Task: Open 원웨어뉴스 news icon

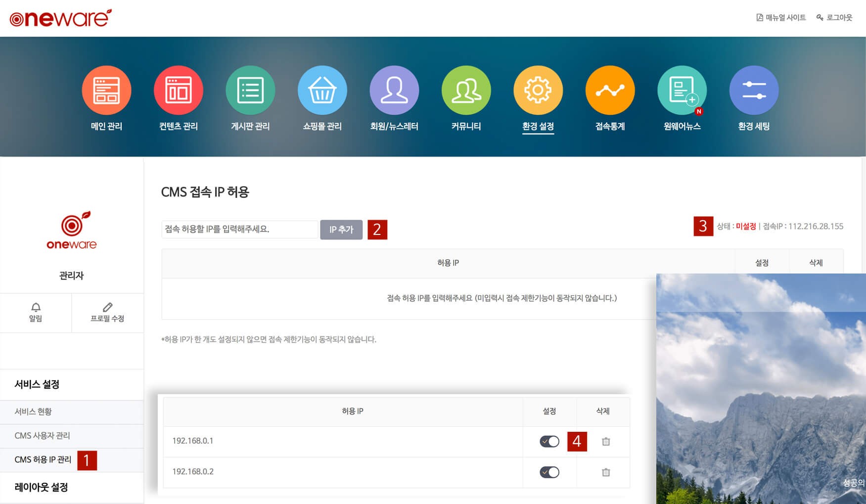Action: point(682,90)
